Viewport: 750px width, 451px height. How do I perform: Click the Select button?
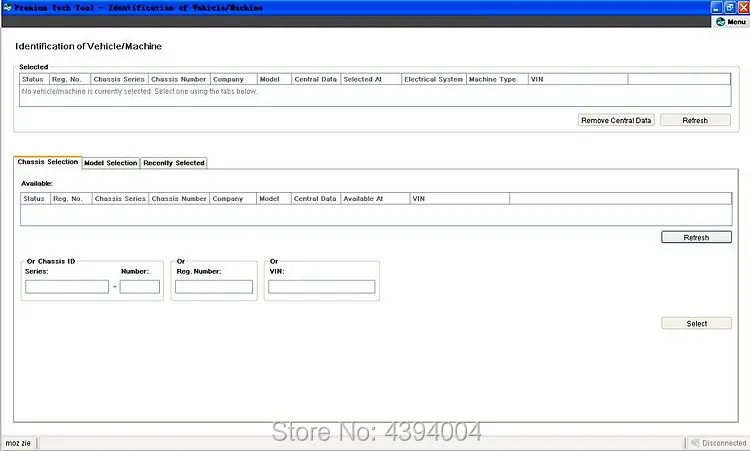point(696,323)
